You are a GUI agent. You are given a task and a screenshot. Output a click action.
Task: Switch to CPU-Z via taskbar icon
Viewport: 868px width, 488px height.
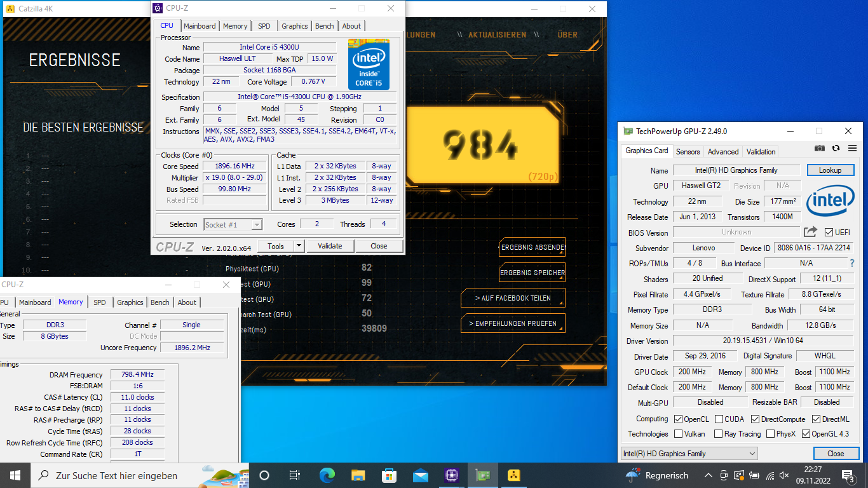coord(452,475)
